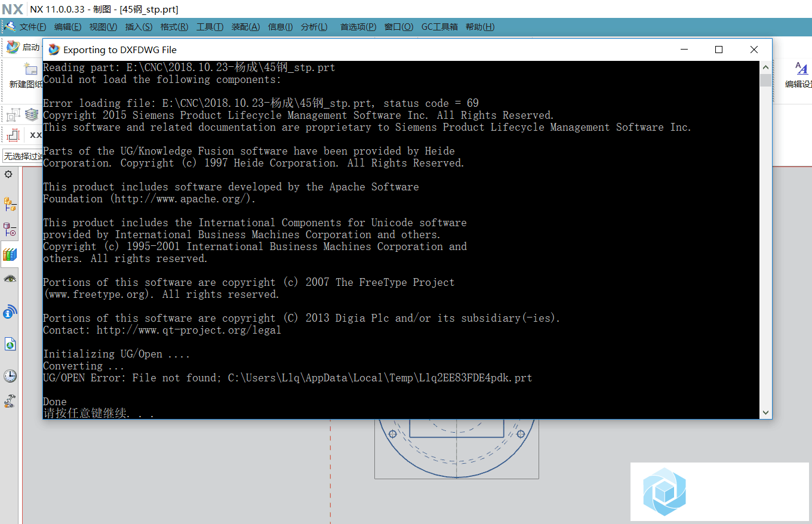
Task: Click the http://www.qt-project.org/legal URL text
Action: tap(189, 330)
